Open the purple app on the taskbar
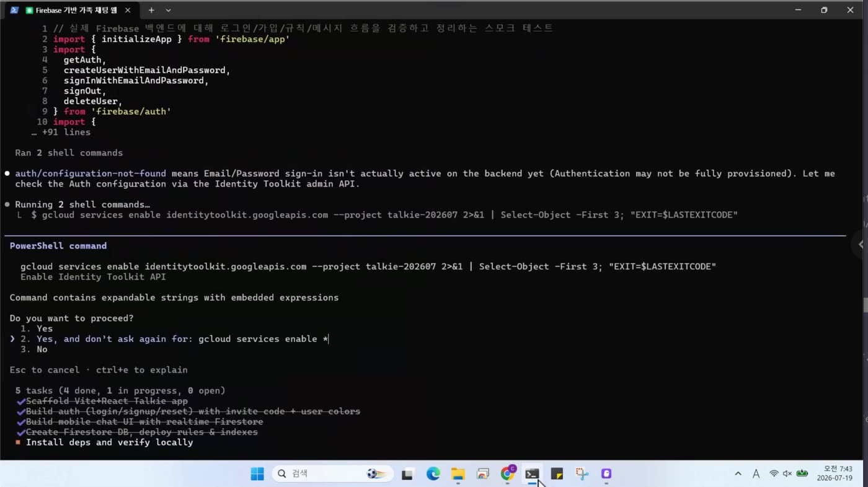Screen dimensions: 868x487 (x=606, y=474)
